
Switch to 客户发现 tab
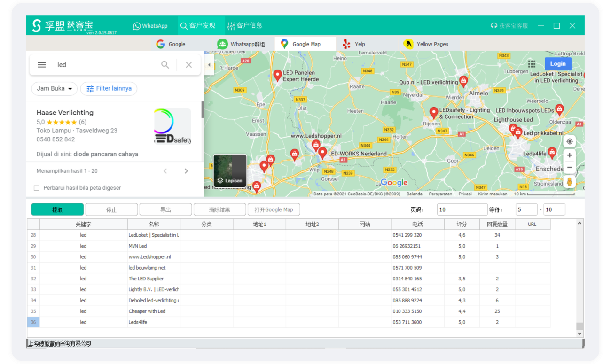[198, 26]
